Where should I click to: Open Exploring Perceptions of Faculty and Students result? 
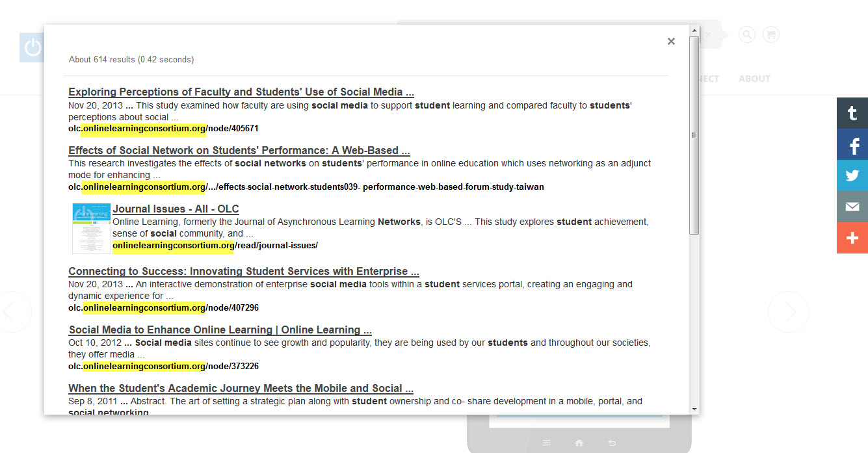click(241, 92)
